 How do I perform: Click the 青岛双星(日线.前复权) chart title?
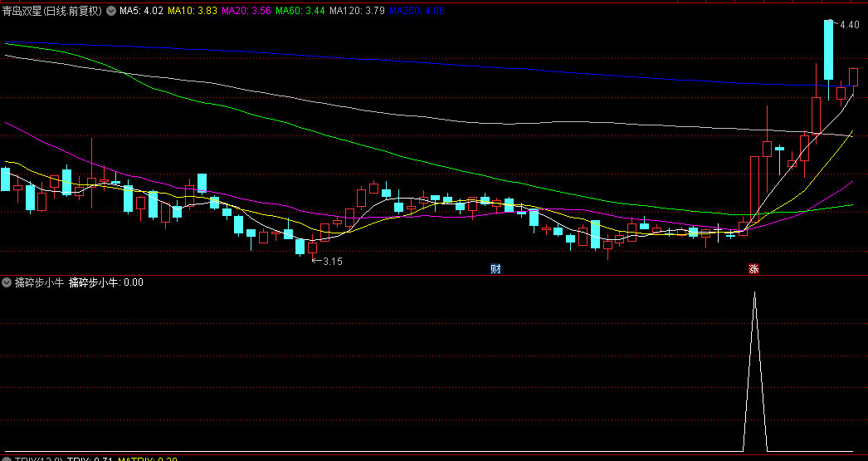tap(52, 11)
